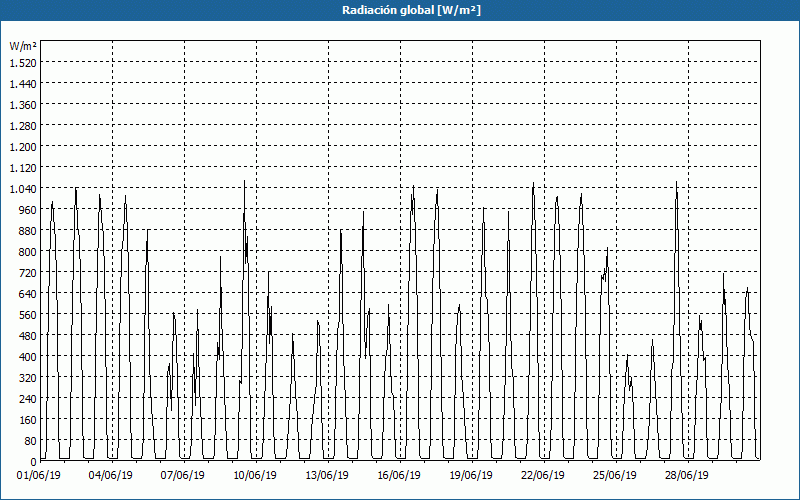The width and height of the screenshot is (800, 500).
Task: Click the 1.040 y-axis label
Action: [x=23, y=189]
